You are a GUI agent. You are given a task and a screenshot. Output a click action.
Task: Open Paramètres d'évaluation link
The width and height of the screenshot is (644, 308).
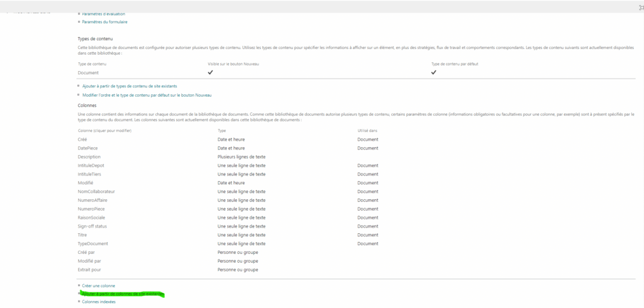pos(104,13)
